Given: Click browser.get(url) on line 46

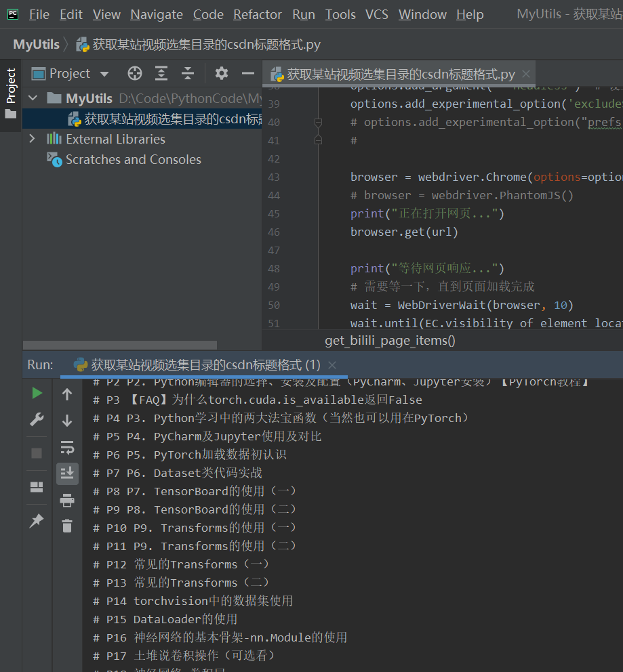Looking at the screenshot, I should pos(404,232).
